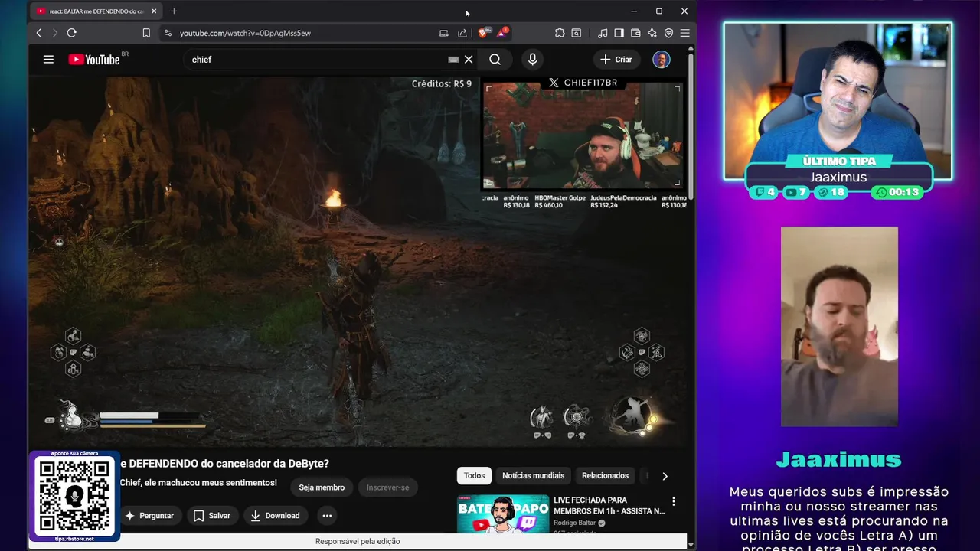Toggle the browser sidebar panel

click(619, 33)
